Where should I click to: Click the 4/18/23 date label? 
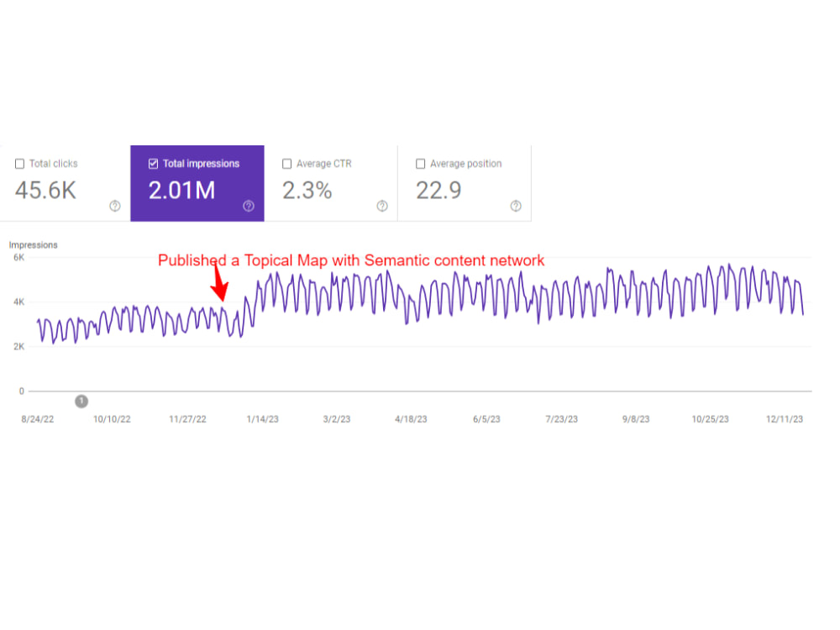tap(411, 419)
